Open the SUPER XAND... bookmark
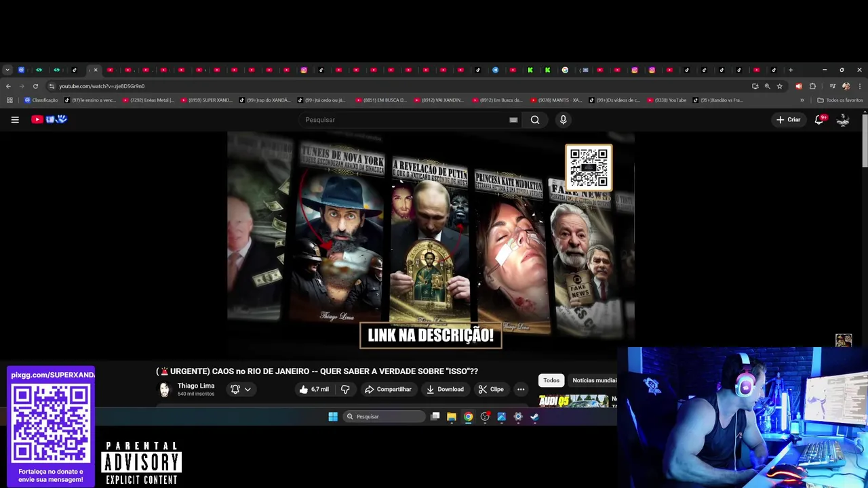This screenshot has width=868, height=488. [x=207, y=100]
